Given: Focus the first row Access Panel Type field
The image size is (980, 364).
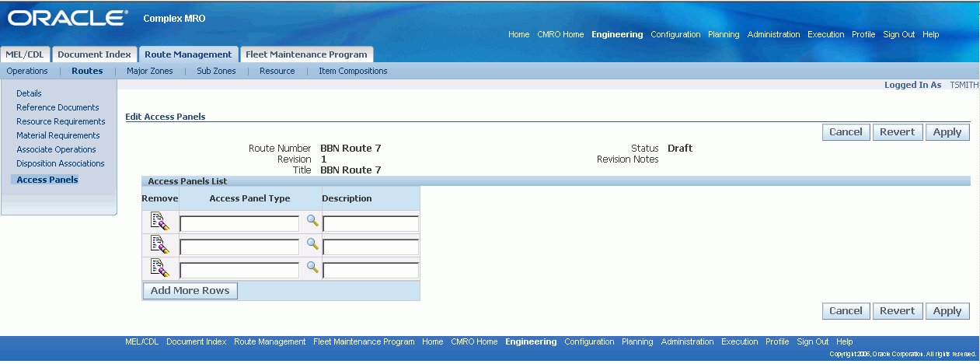Looking at the screenshot, I should point(239,224).
